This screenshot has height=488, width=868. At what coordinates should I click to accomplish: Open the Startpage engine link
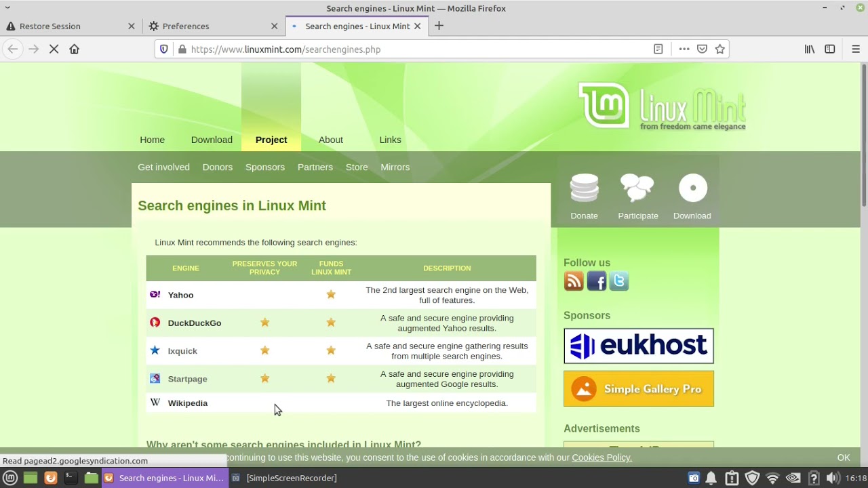(187, 379)
